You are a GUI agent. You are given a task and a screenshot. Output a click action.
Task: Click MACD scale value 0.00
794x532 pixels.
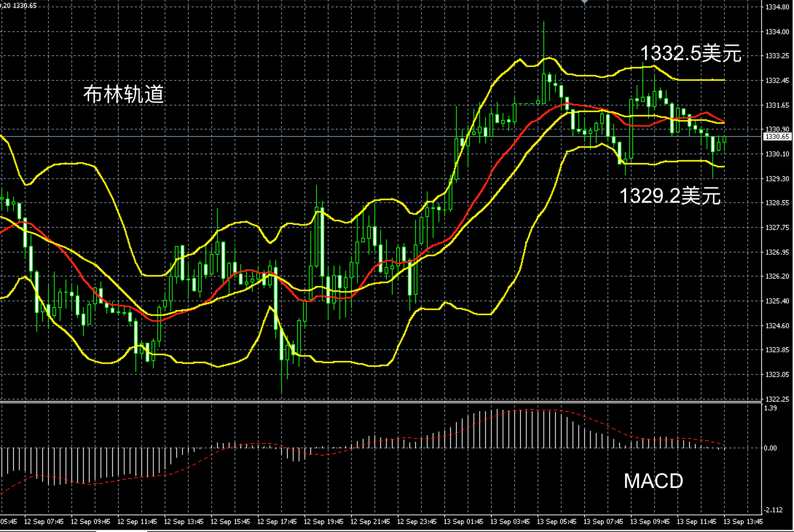tap(771, 448)
